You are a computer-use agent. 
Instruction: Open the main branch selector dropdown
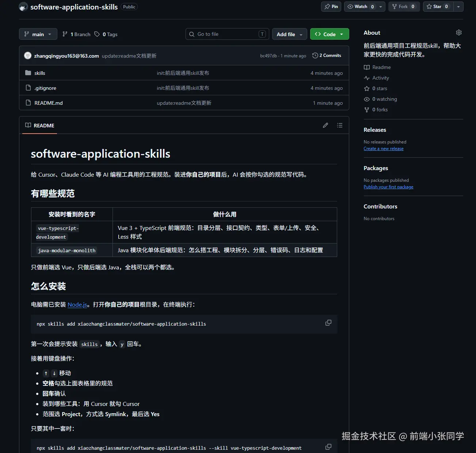[x=38, y=34]
